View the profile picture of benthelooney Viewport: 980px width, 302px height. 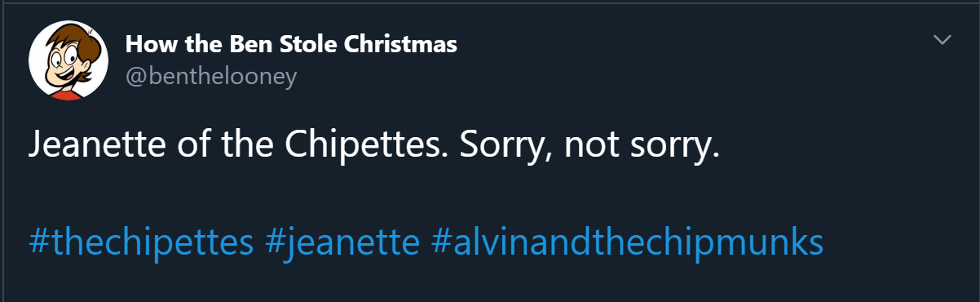pos(68,60)
